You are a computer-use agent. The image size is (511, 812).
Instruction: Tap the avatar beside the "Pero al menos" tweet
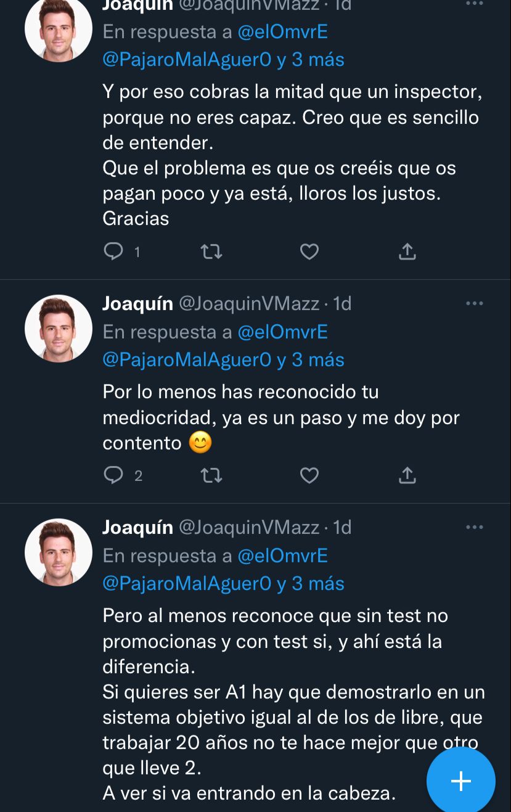pos(59,552)
